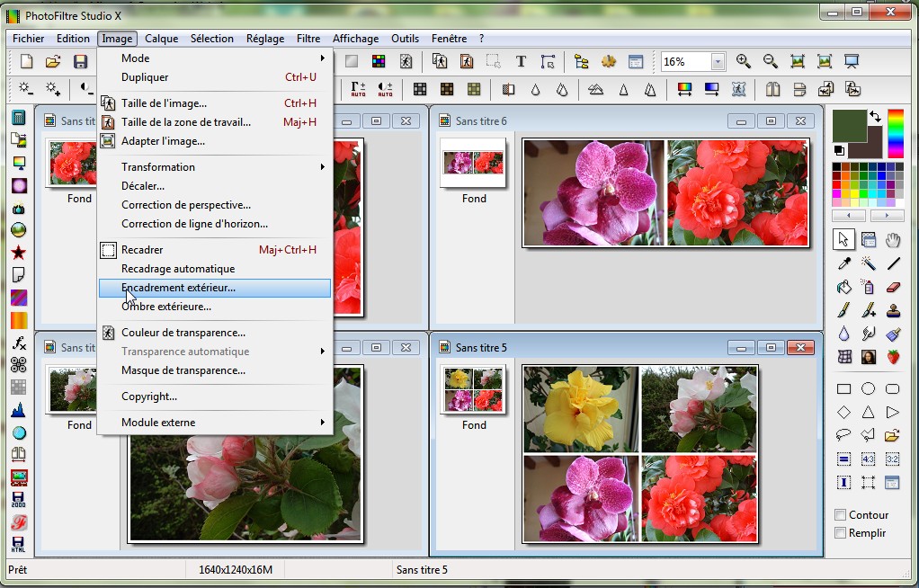Image resolution: width=919 pixels, height=588 pixels.
Task: Select the clone stamp tool
Action: tap(893, 310)
